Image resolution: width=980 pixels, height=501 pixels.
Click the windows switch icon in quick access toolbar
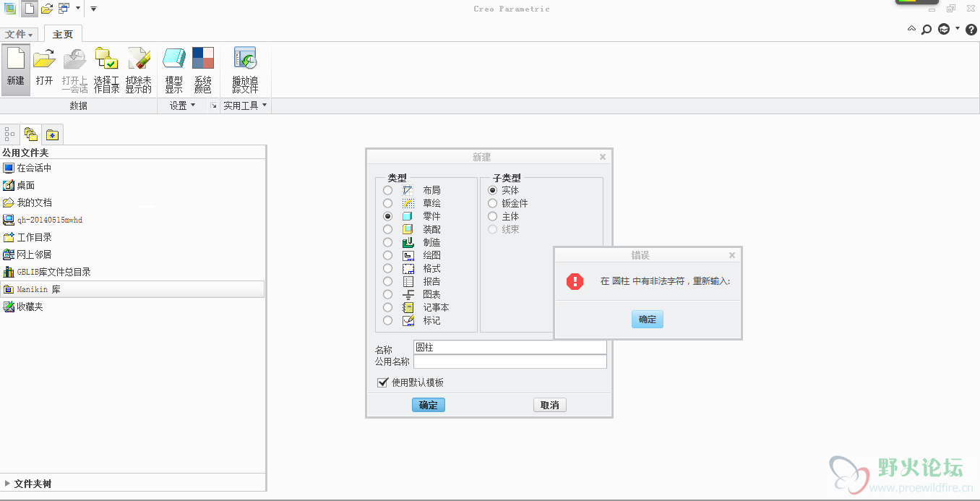click(64, 9)
